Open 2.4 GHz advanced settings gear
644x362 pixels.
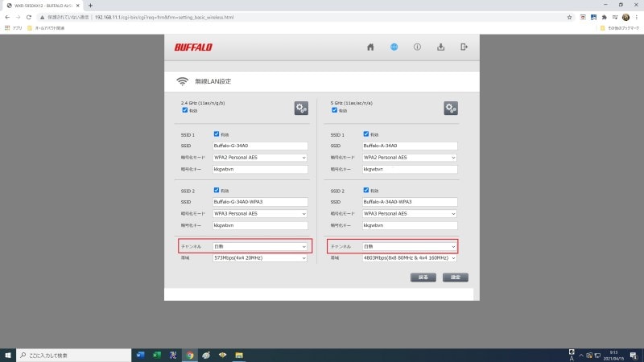301,108
